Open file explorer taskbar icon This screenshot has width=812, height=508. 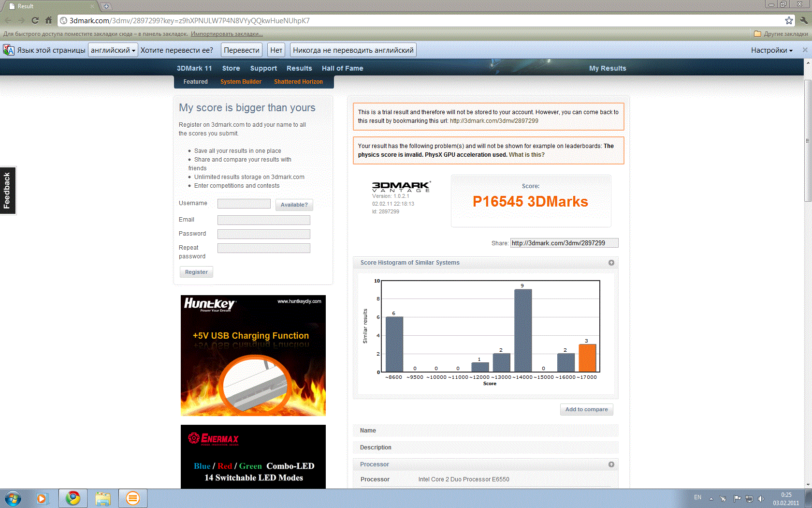(x=103, y=498)
